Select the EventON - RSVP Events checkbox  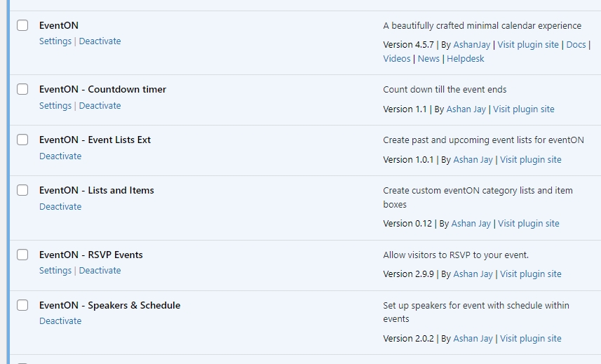coord(22,255)
